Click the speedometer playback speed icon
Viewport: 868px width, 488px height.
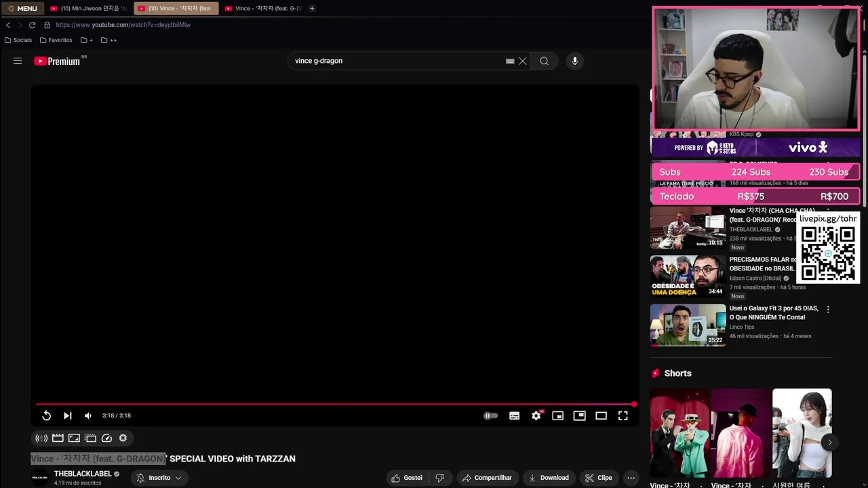(106, 438)
